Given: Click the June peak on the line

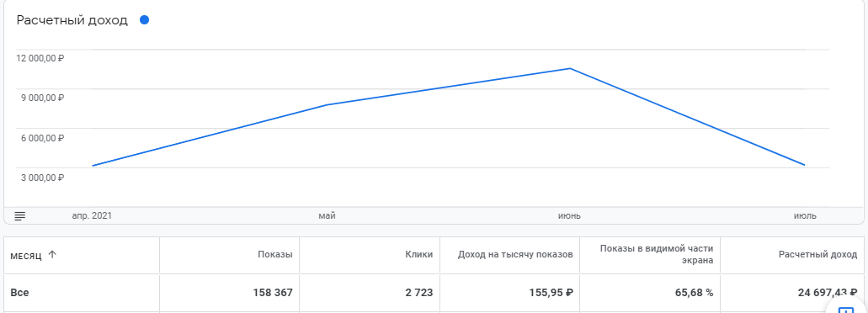Looking at the screenshot, I should 570,68.
